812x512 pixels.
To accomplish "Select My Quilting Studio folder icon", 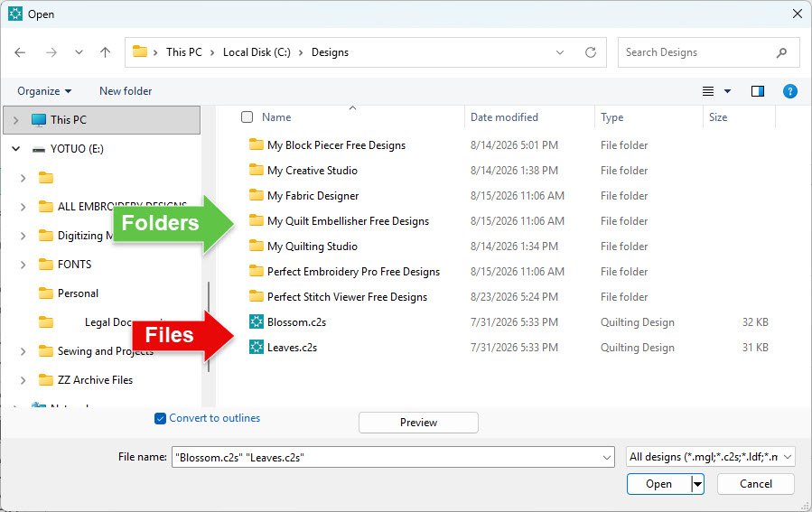I will (x=256, y=246).
